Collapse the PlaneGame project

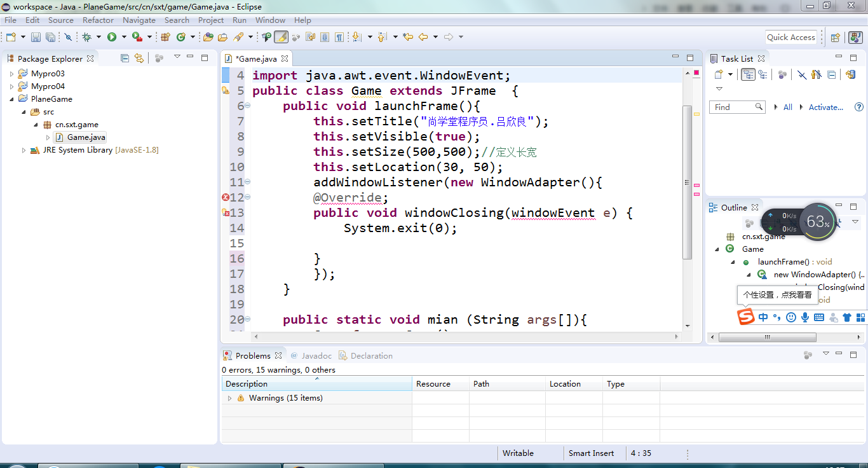(x=11, y=99)
